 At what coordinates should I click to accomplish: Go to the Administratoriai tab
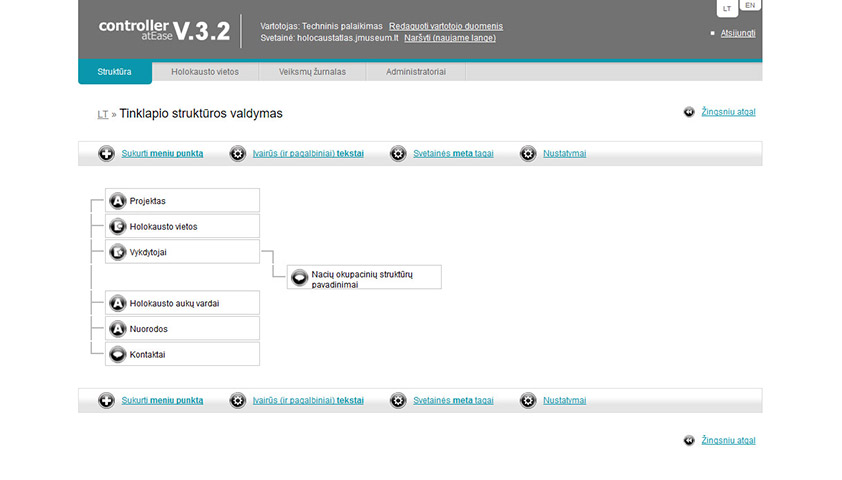[416, 72]
